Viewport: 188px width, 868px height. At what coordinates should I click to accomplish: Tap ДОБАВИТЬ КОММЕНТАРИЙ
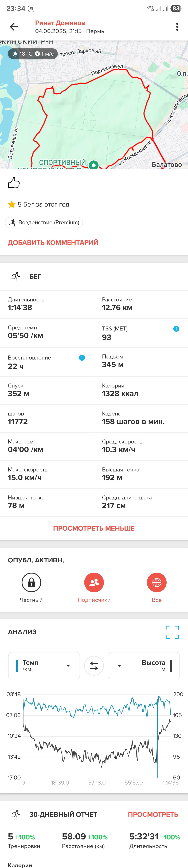53,242
